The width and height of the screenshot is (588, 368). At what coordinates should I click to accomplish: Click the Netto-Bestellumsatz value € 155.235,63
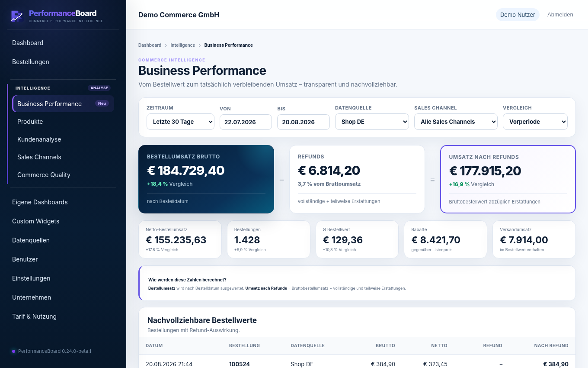pyautogui.click(x=176, y=240)
